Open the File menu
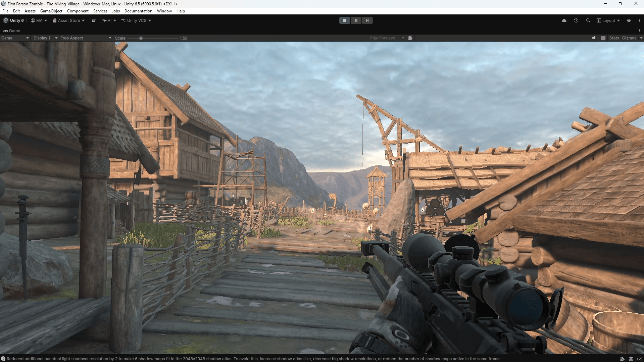Screen dimensions: 644x362 [x=5, y=11]
